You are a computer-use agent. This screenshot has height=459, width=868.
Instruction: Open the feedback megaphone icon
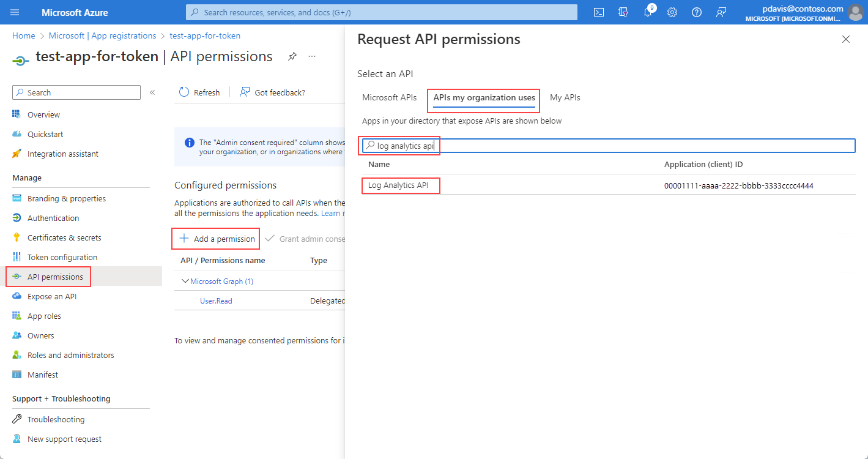721,12
